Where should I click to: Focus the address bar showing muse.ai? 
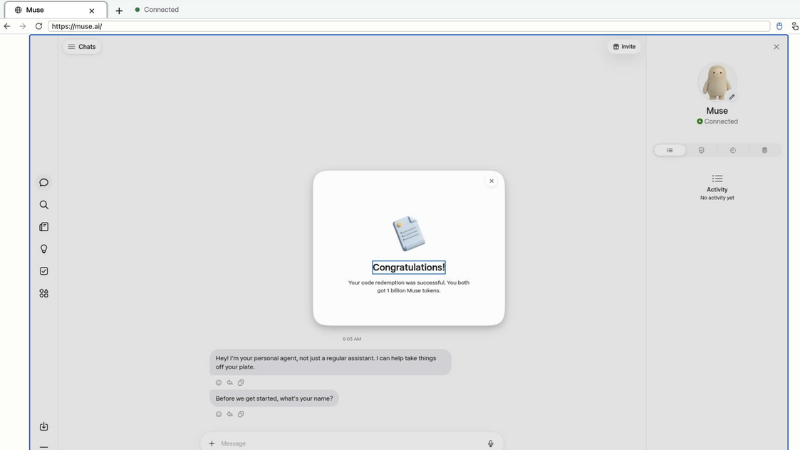click(x=409, y=26)
